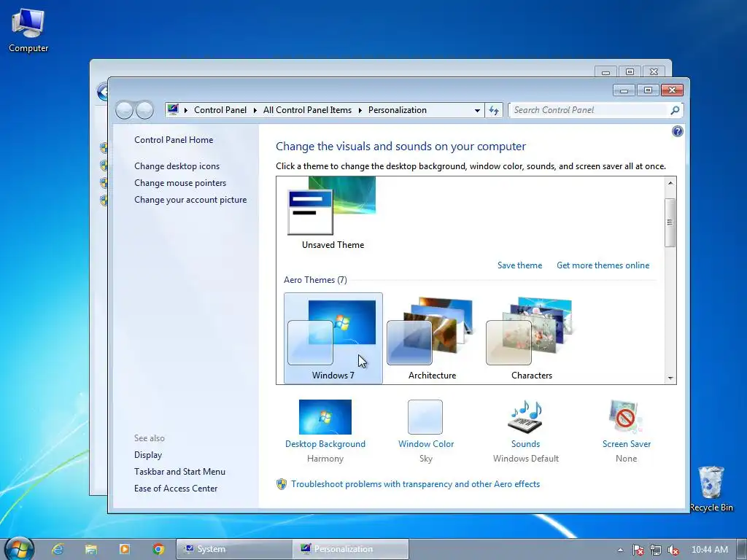This screenshot has height=560, width=747.
Task: Click the Sounds text link
Action: tap(525, 444)
